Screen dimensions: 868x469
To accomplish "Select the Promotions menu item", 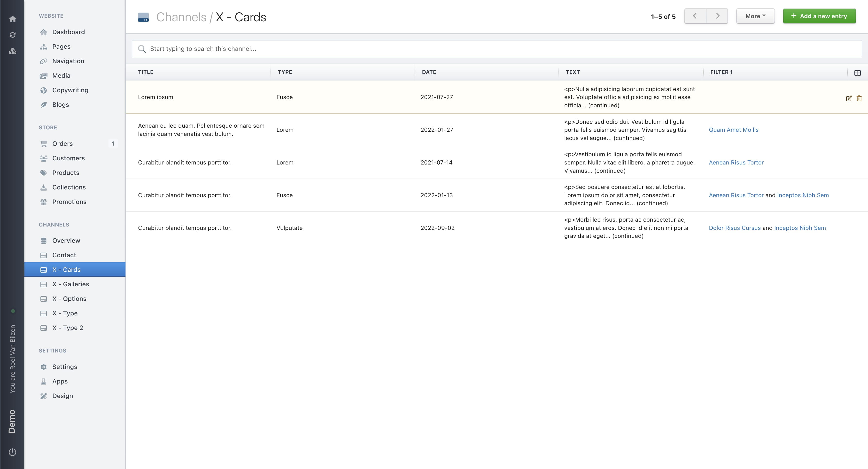I will click(x=70, y=202).
